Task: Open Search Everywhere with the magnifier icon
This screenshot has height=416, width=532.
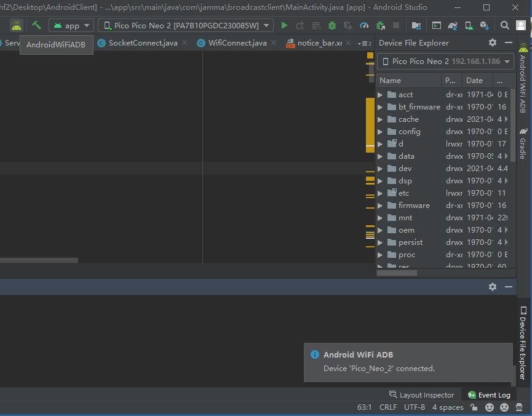Action: tap(506, 26)
